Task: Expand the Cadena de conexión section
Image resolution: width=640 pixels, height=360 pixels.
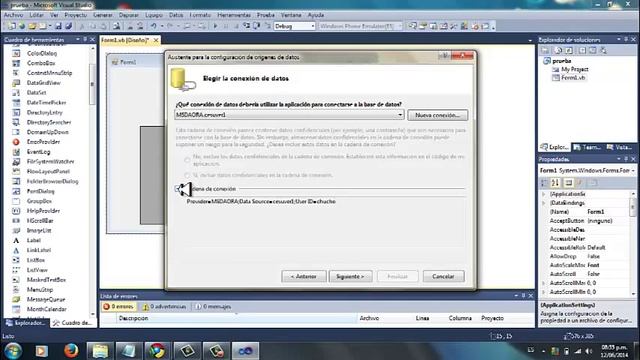Action: (178, 189)
